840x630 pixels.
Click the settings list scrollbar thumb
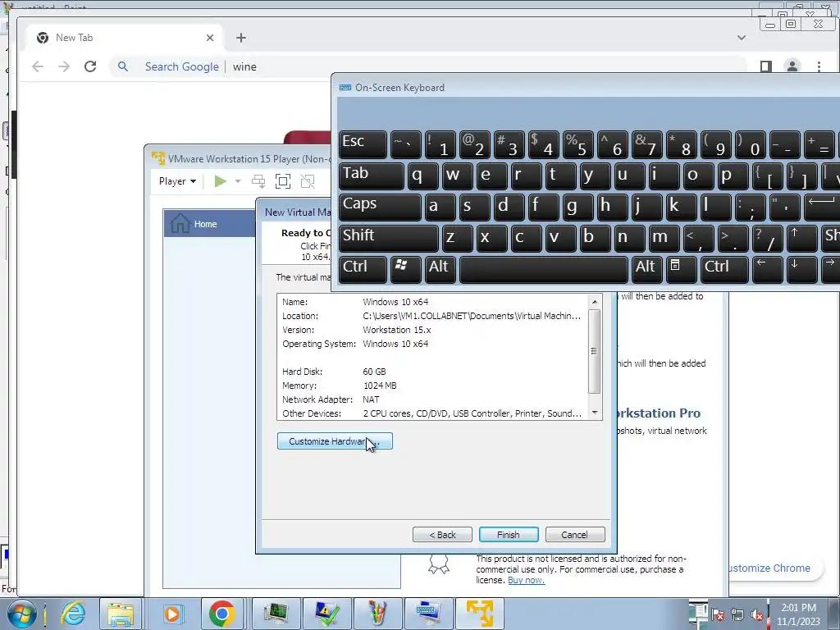595,351
